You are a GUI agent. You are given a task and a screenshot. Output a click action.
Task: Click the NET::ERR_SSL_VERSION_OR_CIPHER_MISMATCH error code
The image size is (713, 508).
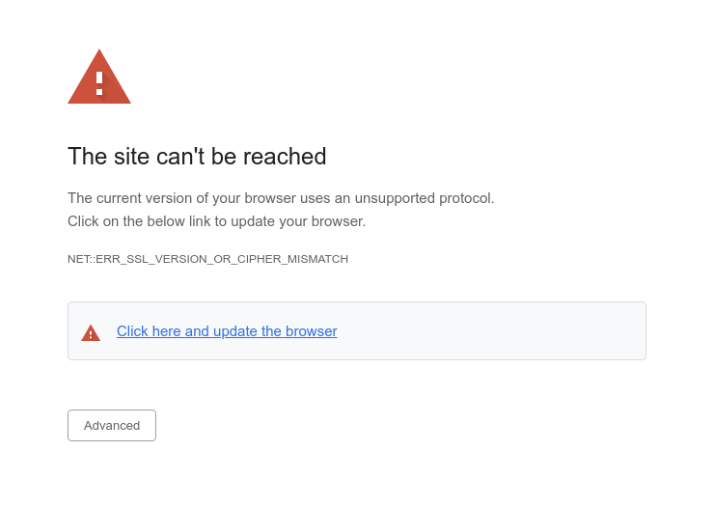point(208,259)
